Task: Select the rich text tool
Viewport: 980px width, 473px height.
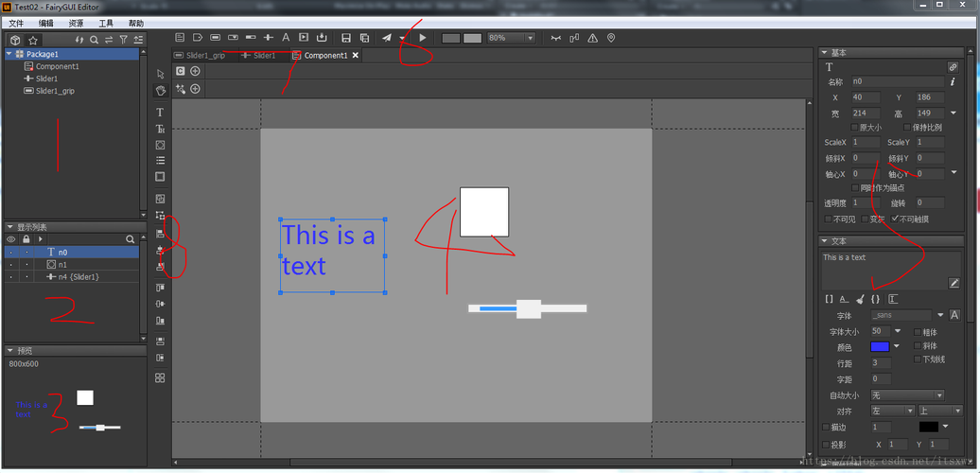Action: coord(160,129)
